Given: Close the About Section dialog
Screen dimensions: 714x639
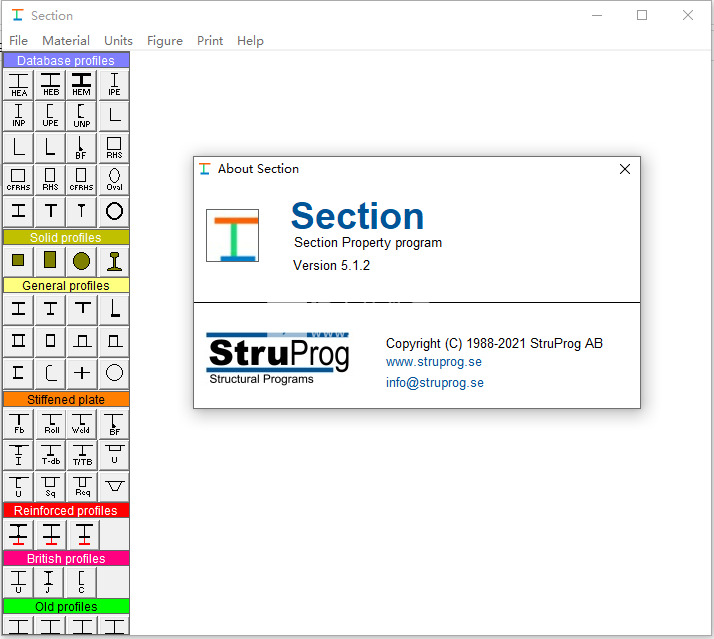Looking at the screenshot, I should click(x=625, y=169).
